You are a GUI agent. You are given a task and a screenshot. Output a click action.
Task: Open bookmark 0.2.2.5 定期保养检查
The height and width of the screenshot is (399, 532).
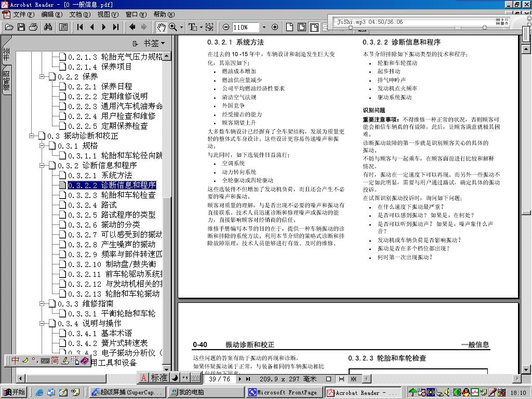tap(108, 126)
